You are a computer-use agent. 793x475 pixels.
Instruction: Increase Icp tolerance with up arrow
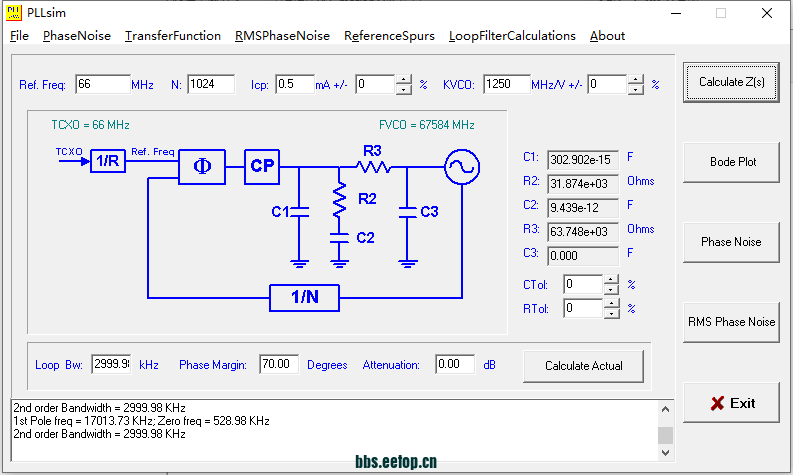[x=404, y=79]
